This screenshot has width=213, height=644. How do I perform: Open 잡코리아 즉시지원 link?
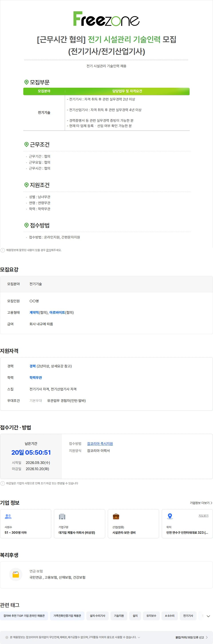click(100, 443)
